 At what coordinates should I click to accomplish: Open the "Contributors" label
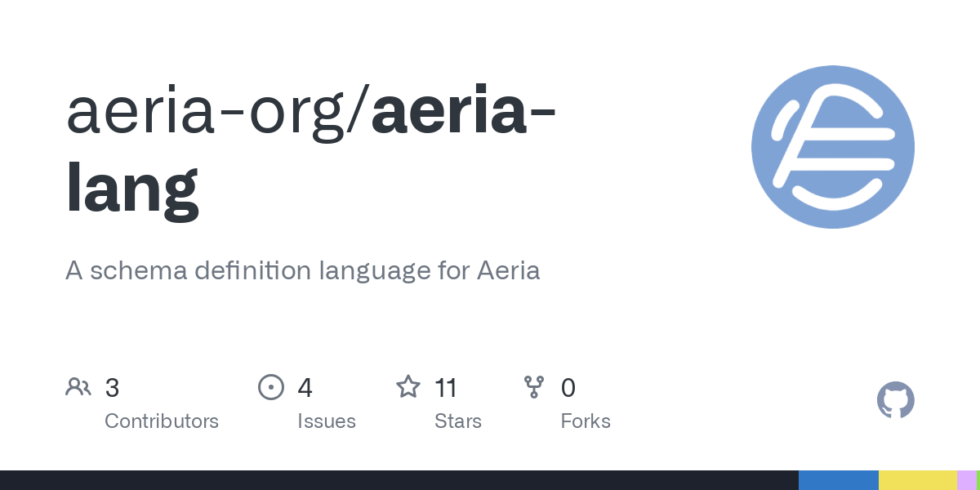[162, 421]
